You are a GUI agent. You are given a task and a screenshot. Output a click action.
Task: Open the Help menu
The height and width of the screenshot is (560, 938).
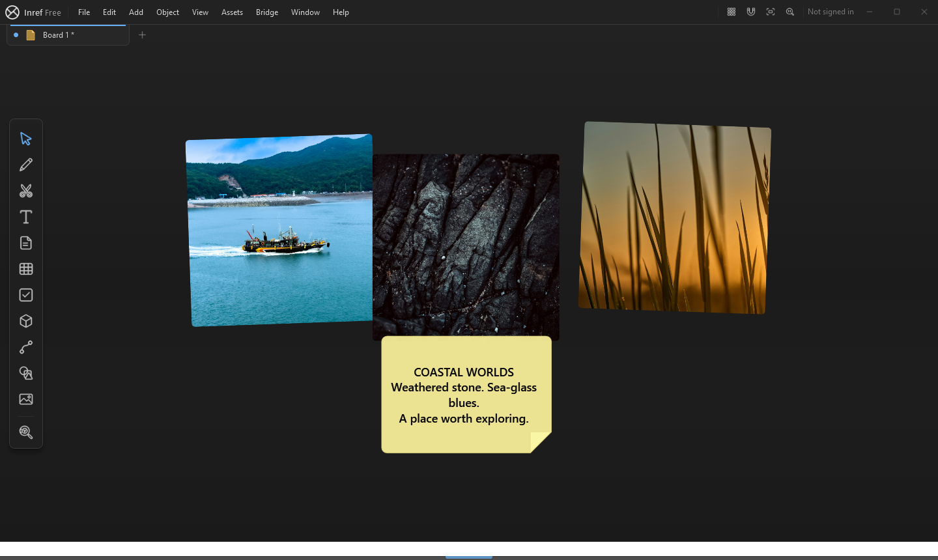click(341, 12)
